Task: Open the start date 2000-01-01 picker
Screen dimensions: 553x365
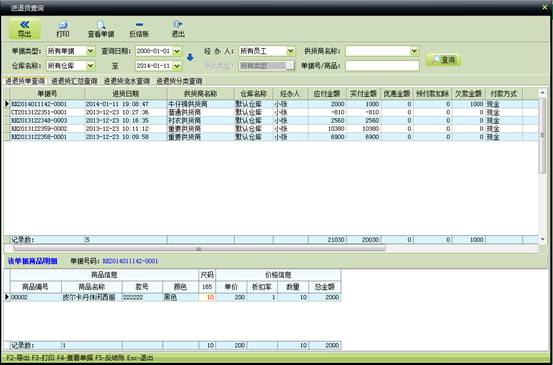Action: tap(177, 51)
